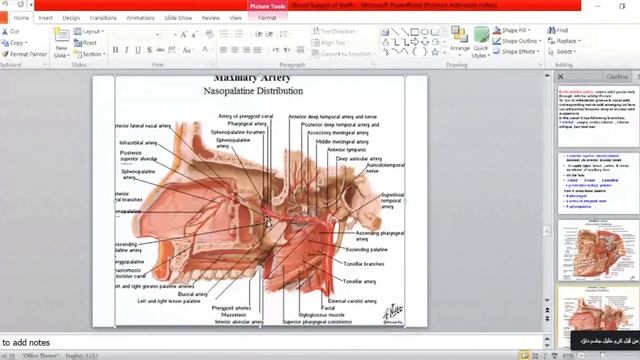
Task: Go to previous slide double-arrow button
Action: point(547,311)
